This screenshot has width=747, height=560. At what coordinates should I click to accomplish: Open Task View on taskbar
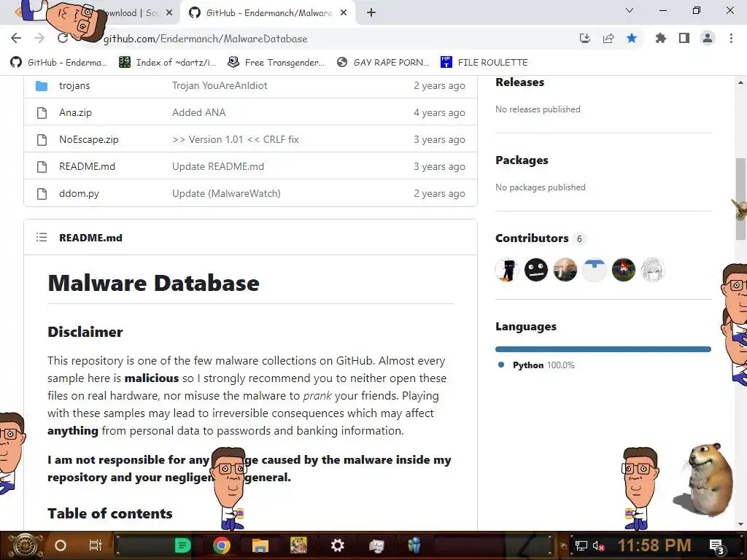pos(96,545)
